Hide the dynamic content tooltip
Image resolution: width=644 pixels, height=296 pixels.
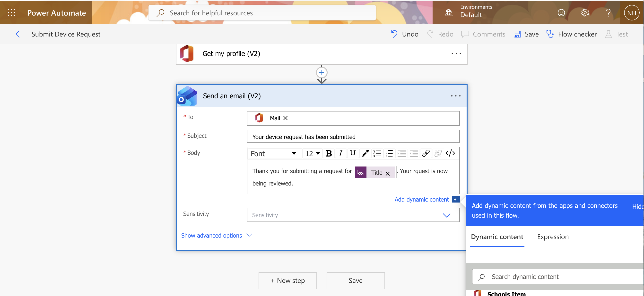point(638,206)
